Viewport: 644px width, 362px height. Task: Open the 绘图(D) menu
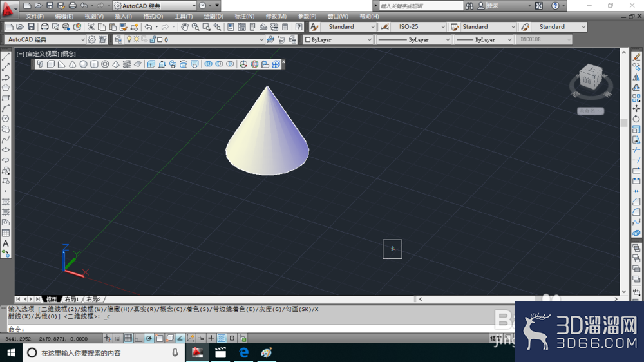pyautogui.click(x=214, y=17)
